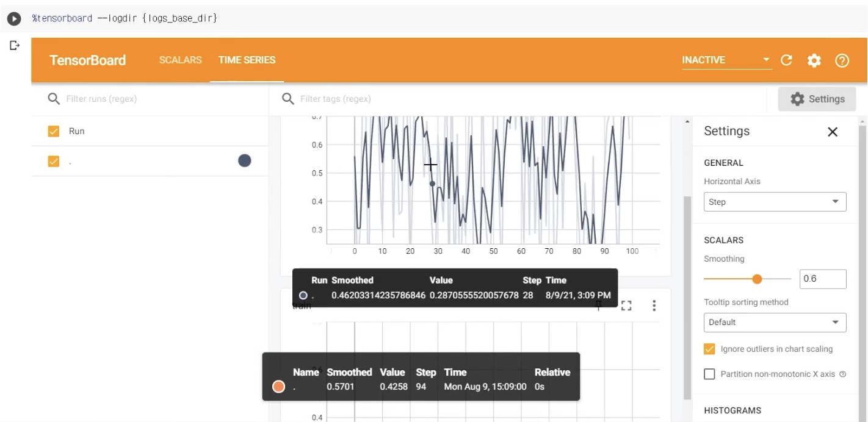Enable Partition non-monotonic X axis

click(x=709, y=374)
